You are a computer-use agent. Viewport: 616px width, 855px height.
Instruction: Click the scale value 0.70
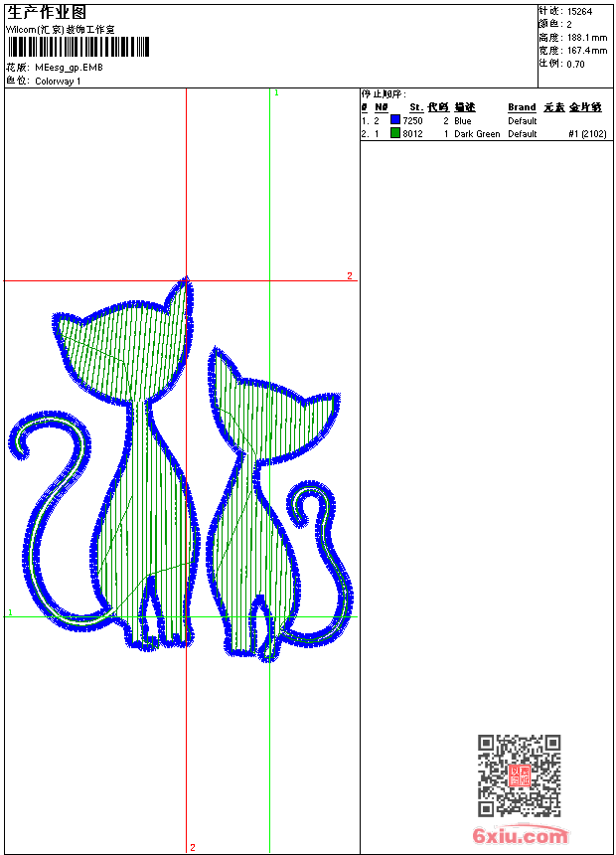coord(575,65)
